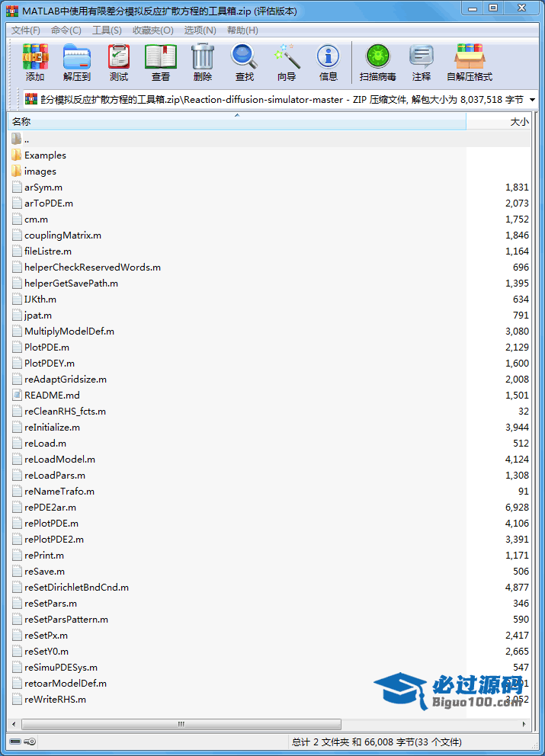Sort by the 名称 column header

237,121
